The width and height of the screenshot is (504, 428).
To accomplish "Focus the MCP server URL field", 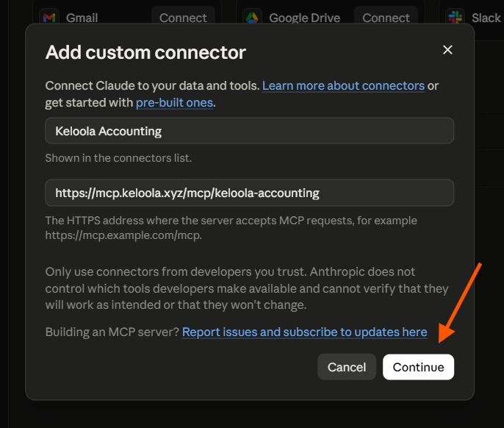I will tap(250, 193).
